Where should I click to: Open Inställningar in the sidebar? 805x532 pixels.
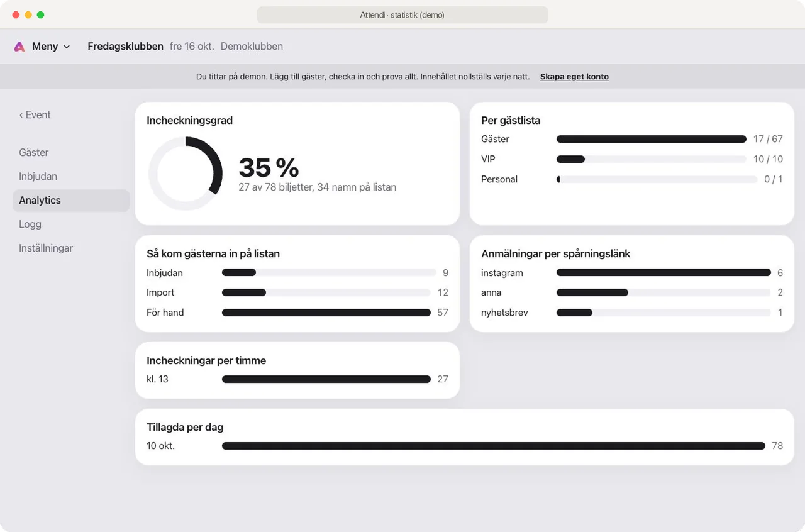[x=71, y=248]
